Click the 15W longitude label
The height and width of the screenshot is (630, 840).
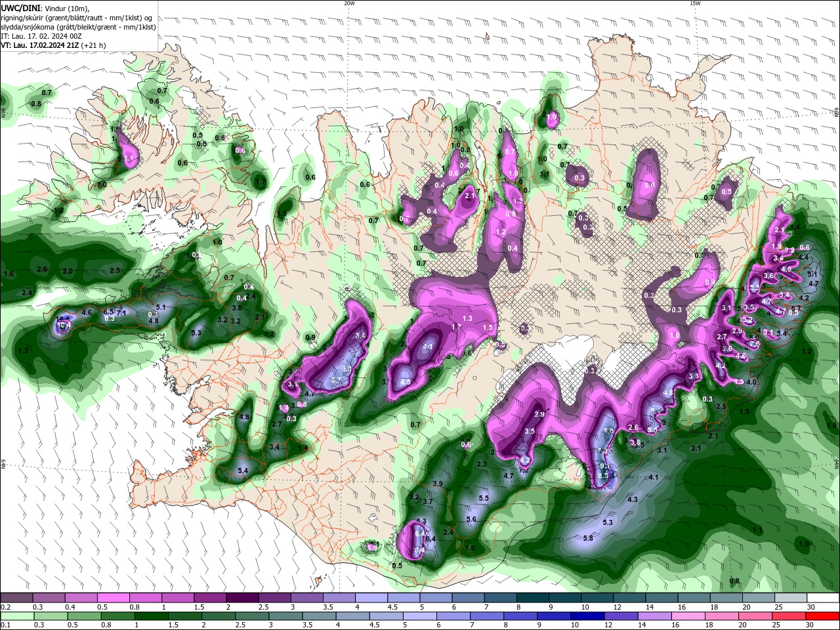point(695,3)
